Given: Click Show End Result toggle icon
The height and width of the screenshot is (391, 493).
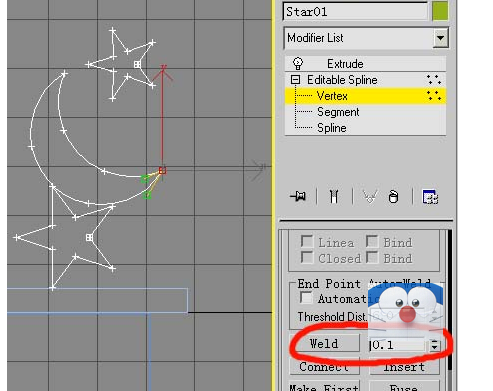Looking at the screenshot, I should (x=334, y=196).
